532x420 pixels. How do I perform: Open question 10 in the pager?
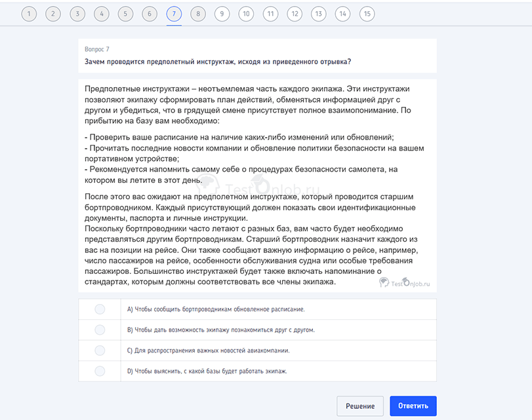click(x=246, y=14)
